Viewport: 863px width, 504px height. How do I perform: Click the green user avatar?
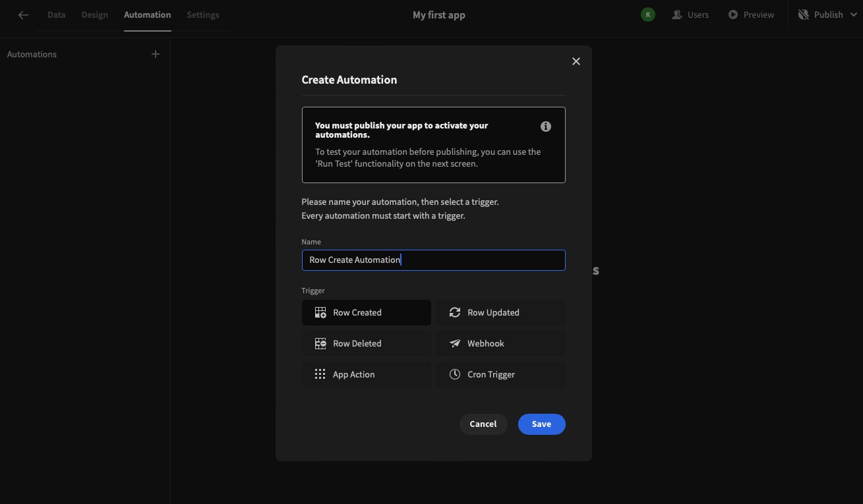(x=647, y=13)
